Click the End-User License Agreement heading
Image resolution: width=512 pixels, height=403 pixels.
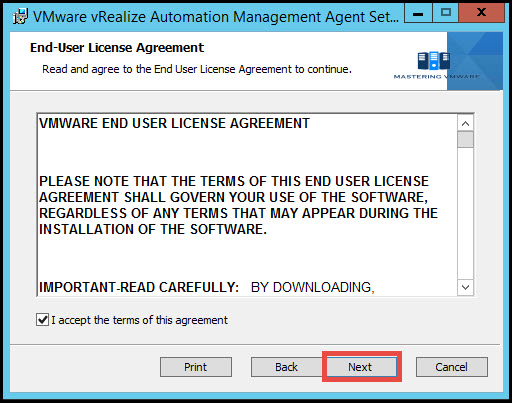pyautogui.click(x=117, y=48)
